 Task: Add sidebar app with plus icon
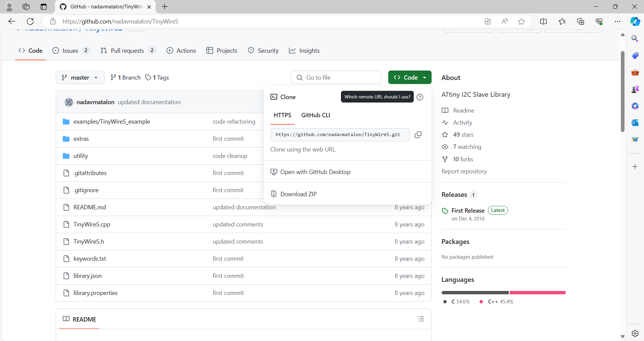635,167
